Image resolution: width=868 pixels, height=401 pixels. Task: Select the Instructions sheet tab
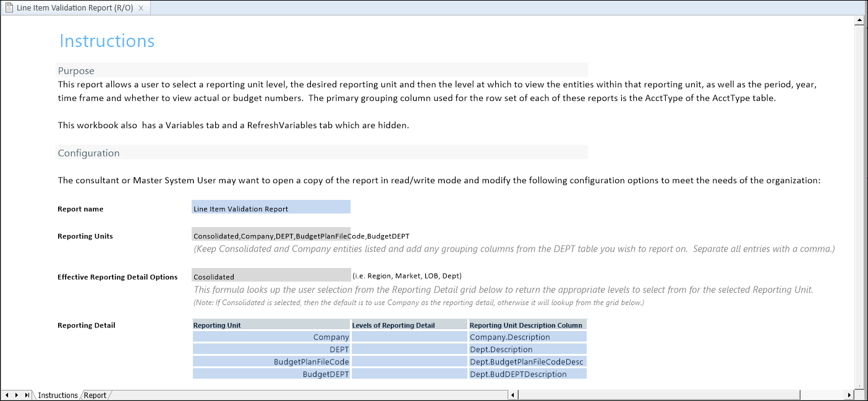click(58, 395)
